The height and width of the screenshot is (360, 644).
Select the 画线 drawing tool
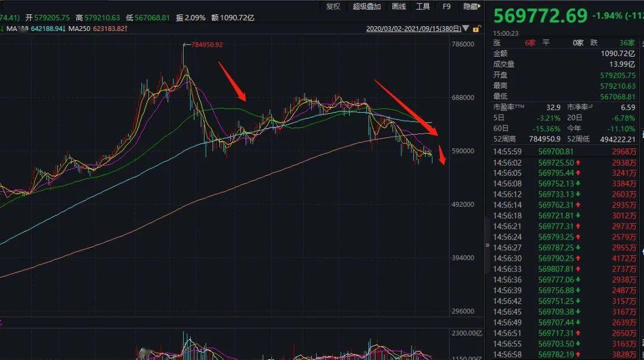pos(399,7)
